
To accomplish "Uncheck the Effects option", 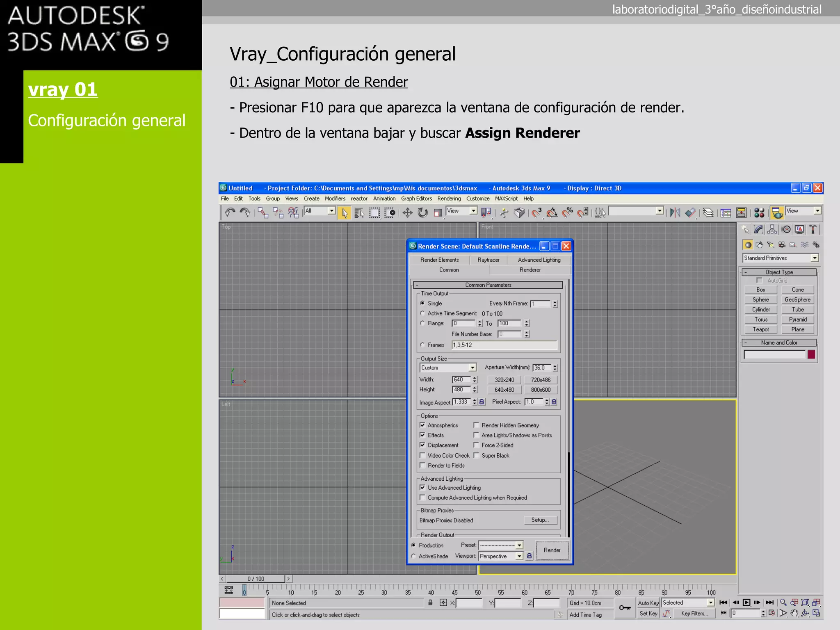I will click(422, 435).
